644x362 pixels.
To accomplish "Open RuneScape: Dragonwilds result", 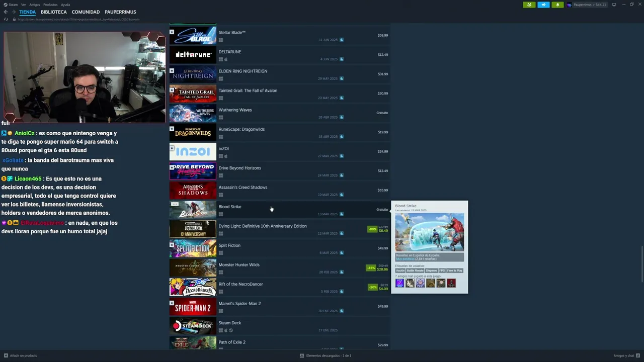I will click(279, 132).
